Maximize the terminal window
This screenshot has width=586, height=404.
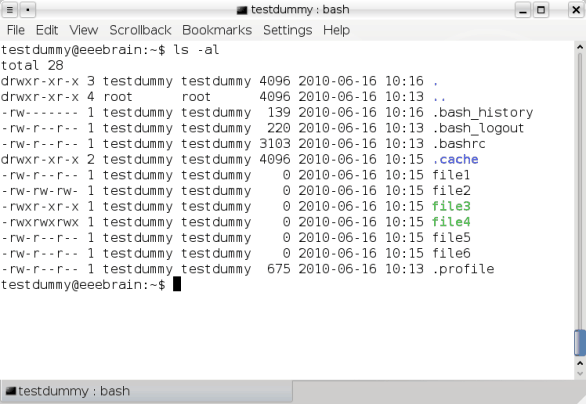click(x=540, y=10)
